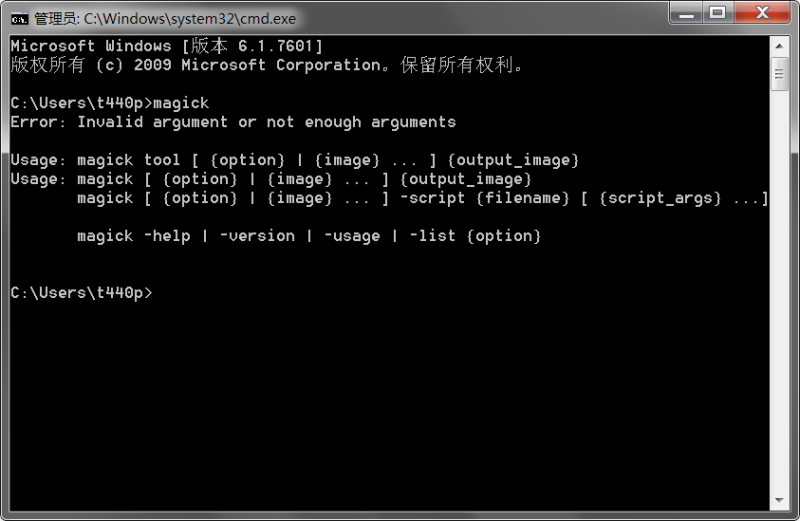Close the command prompt window

[x=762, y=12]
